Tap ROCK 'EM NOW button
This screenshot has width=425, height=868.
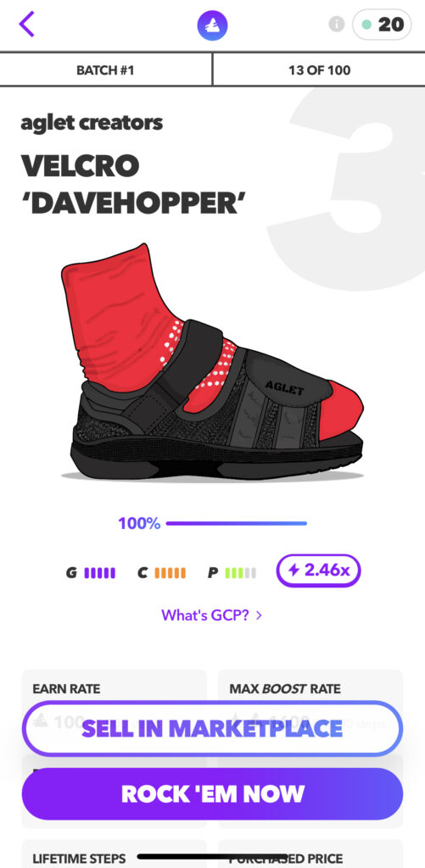click(x=212, y=793)
